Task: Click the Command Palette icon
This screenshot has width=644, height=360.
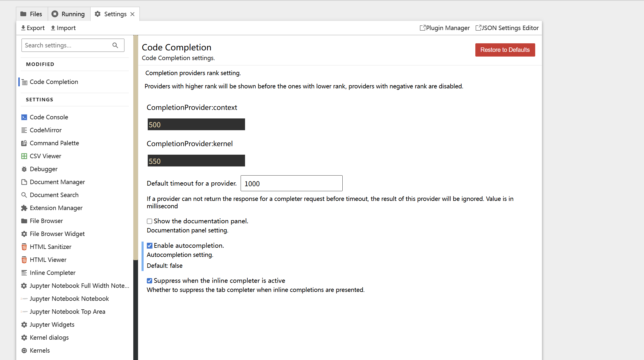Action: pos(24,143)
